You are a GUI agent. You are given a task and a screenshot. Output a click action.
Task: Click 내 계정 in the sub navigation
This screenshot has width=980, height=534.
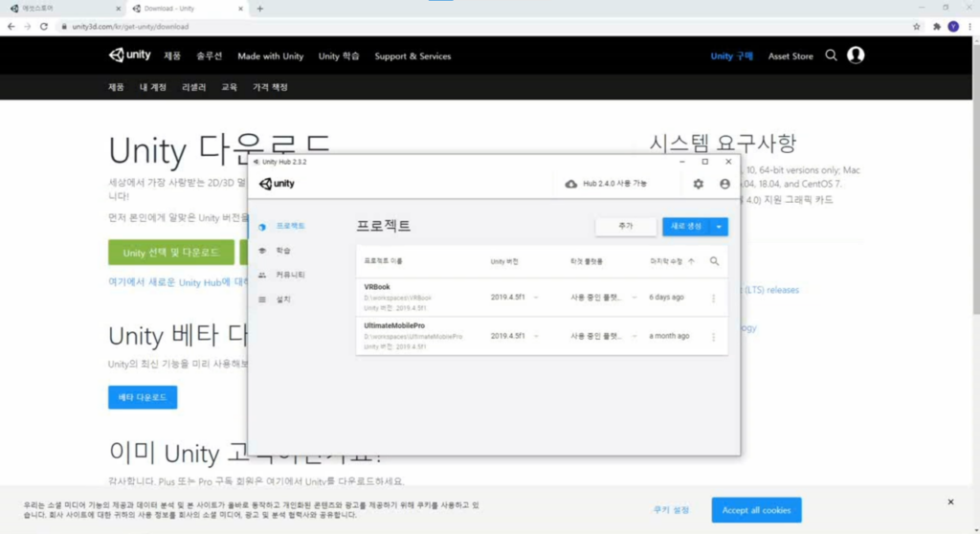[152, 87]
